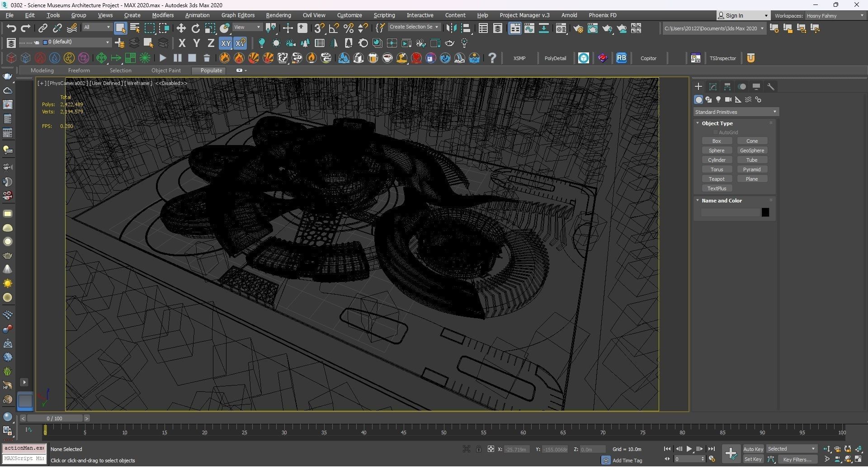Open the Layer Explorer icon
The width and height of the screenshot is (868, 470).
tap(497, 28)
